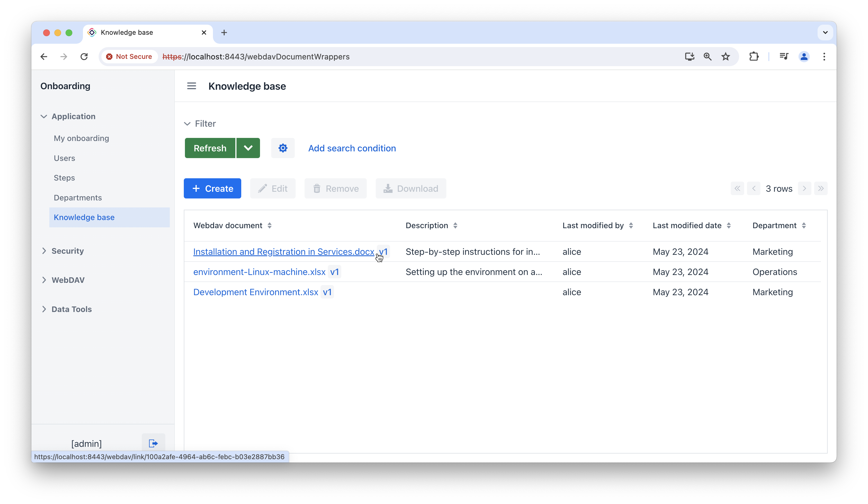Open a new browser tab
The image size is (868, 504).
[x=224, y=33]
